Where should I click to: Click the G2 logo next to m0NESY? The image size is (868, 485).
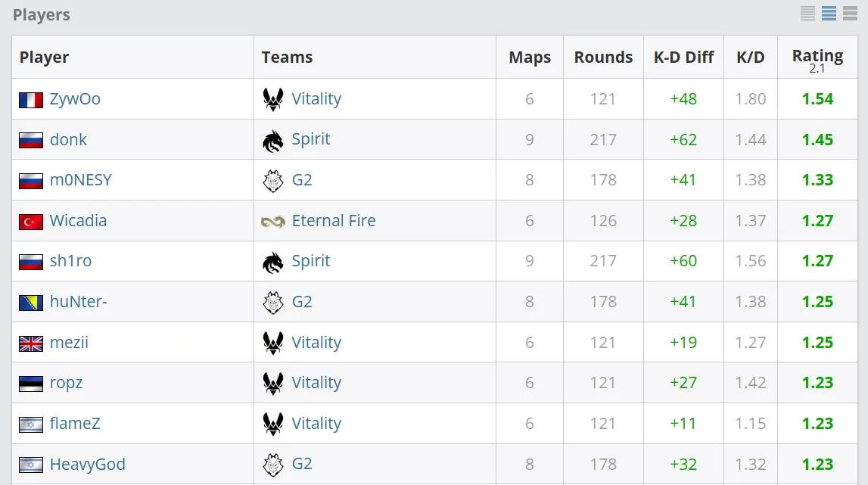tap(273, 180)
